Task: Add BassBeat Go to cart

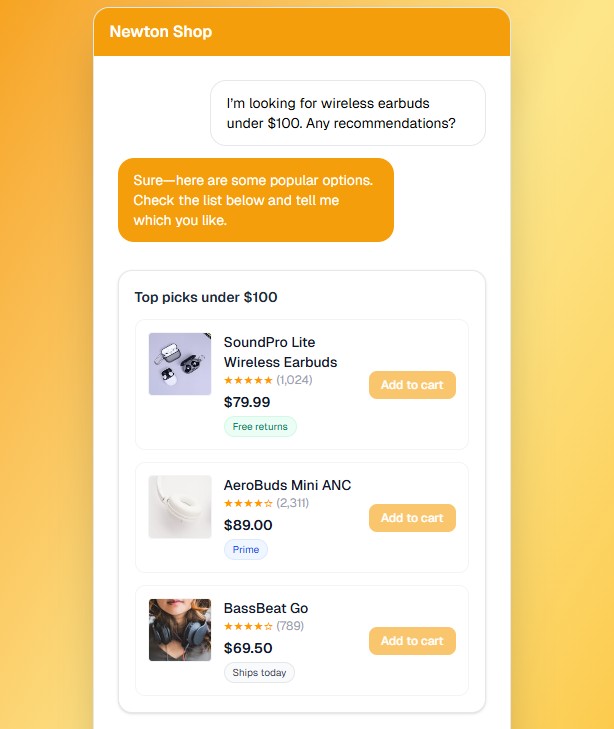Action: pos(412,641)
